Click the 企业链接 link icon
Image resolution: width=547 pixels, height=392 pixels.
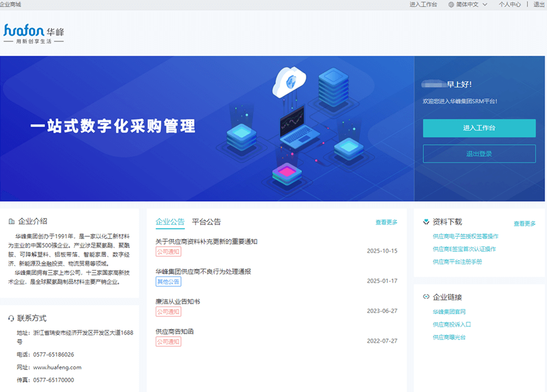point(426,297)
